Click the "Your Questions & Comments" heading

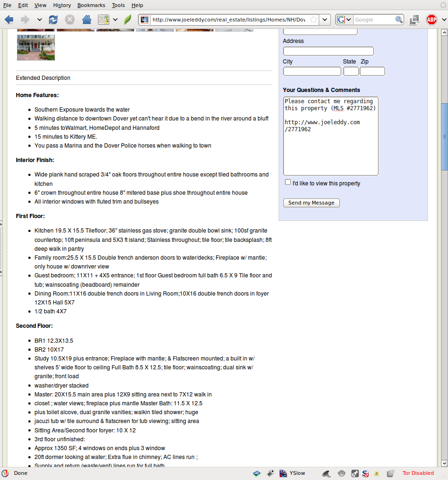point(322,90)
